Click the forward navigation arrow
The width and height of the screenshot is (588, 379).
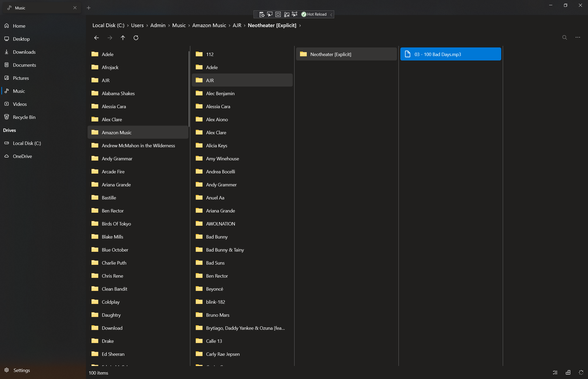110,38
